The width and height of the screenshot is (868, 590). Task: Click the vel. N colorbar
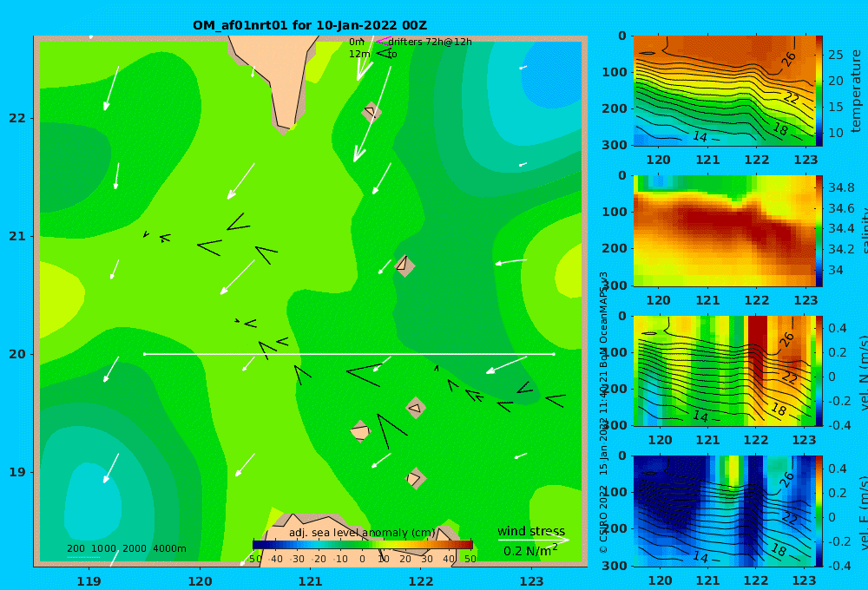(x=819, y=370)
